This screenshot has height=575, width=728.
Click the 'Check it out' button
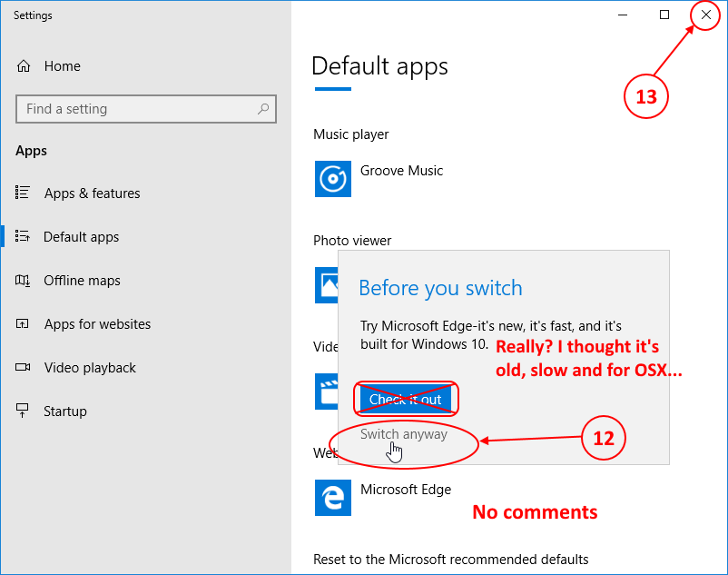[x=406, y=399]
